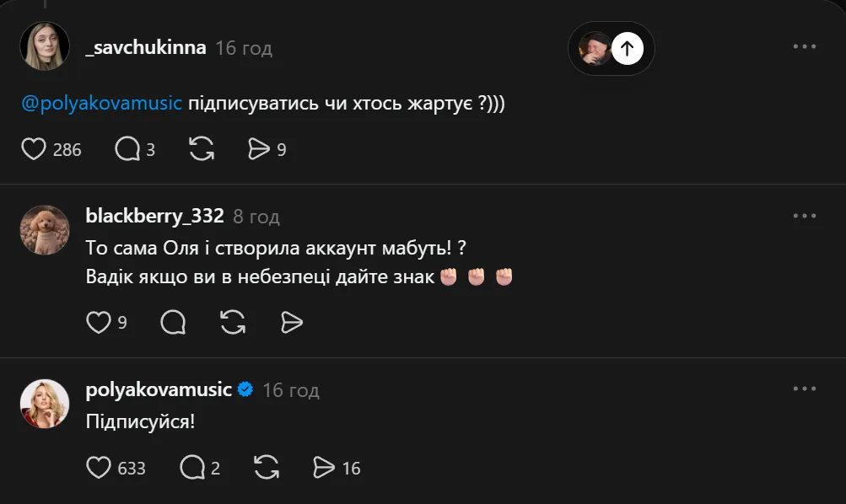Open more options for polyakovamusic's comment
The width and height of the screenshot is (846, 504).
805,389
